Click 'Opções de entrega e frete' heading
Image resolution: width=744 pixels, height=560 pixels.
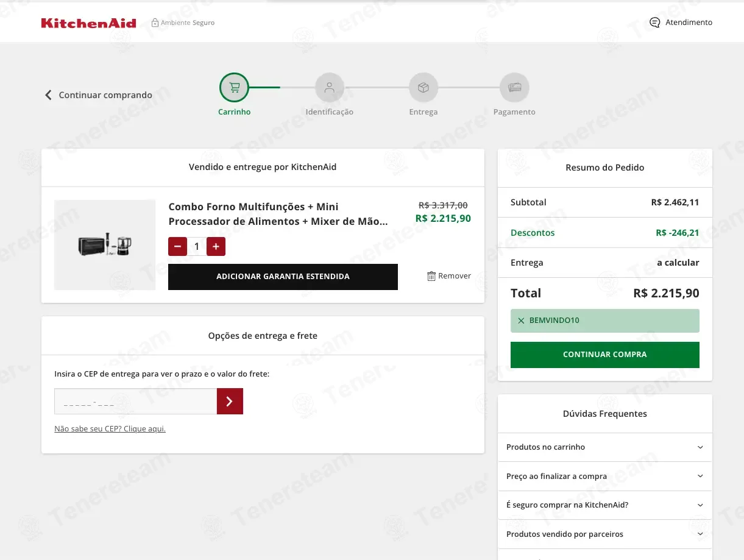[263, 336]
